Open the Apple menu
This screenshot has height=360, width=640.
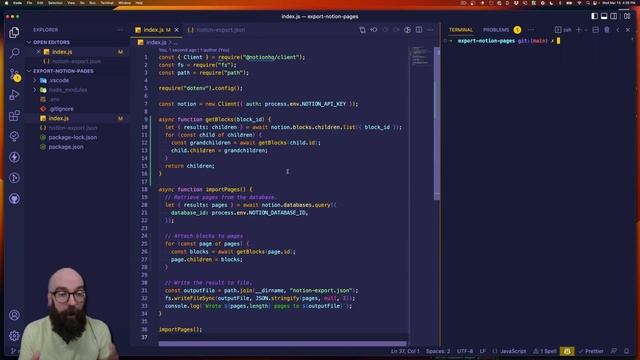click(x=6, y=2)
